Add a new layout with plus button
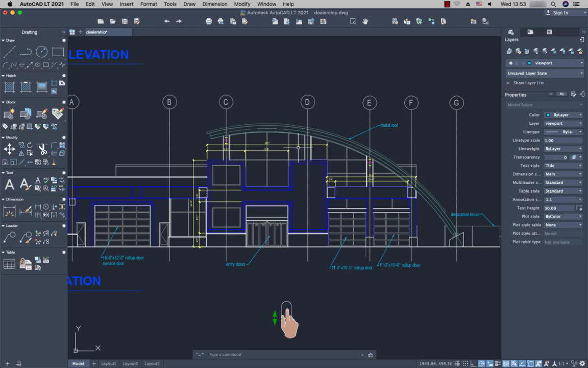Viewport: 588px width, 368px height. pyautogui.click(x=94, y=363)
